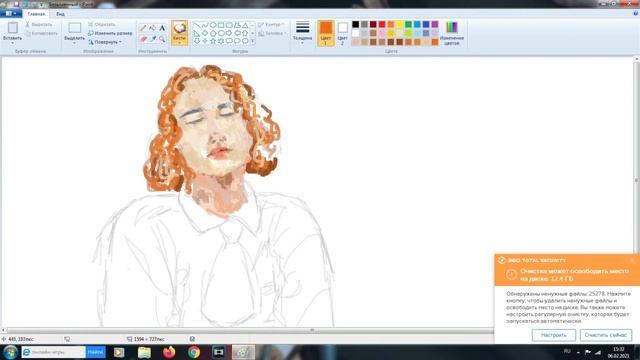This screenshot has width=640, height=360.
Task: Click the Paste (Вставить) clipboard icon
Action: tap(13, 28)
